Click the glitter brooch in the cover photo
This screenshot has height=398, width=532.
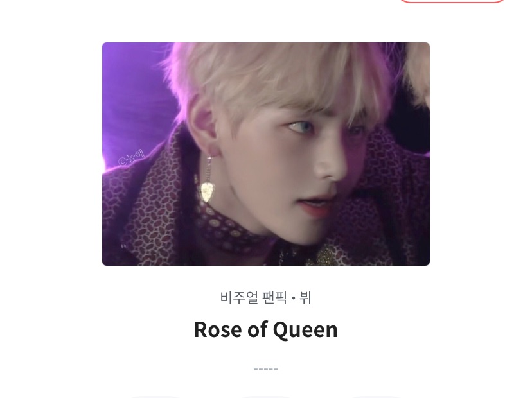[x=321, y=255]
